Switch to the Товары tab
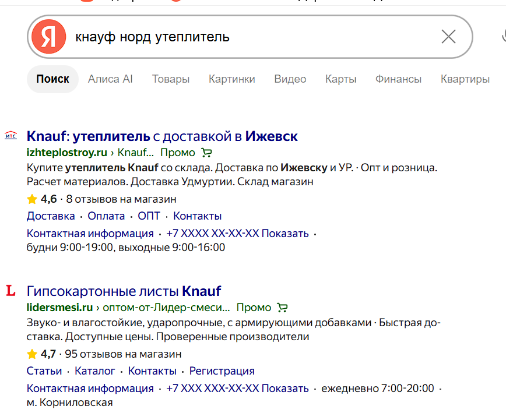Image resolution: width=506 pixels, height=420 pixels. (171, 79)
